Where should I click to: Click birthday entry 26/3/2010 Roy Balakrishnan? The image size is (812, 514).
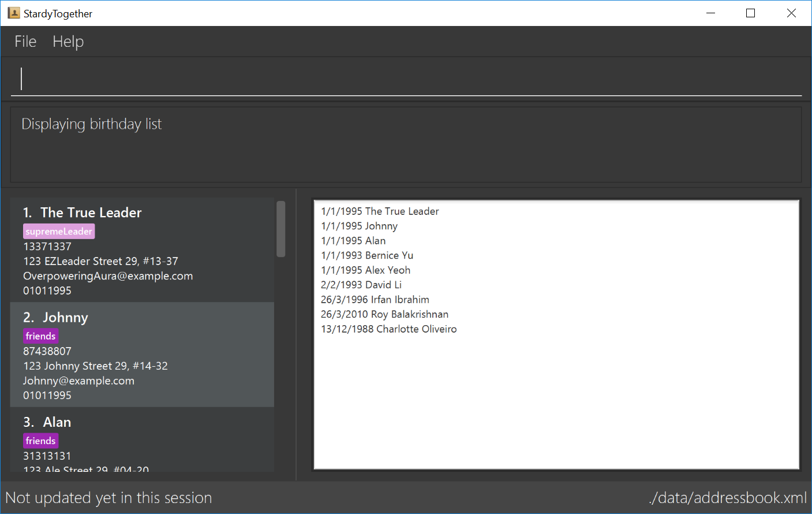[384, 314]
